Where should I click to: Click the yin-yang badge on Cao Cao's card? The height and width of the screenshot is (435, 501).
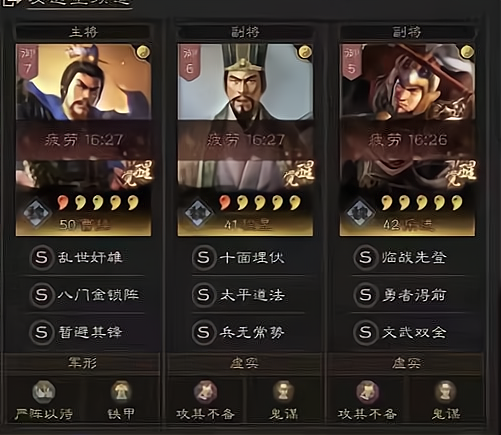143,52
